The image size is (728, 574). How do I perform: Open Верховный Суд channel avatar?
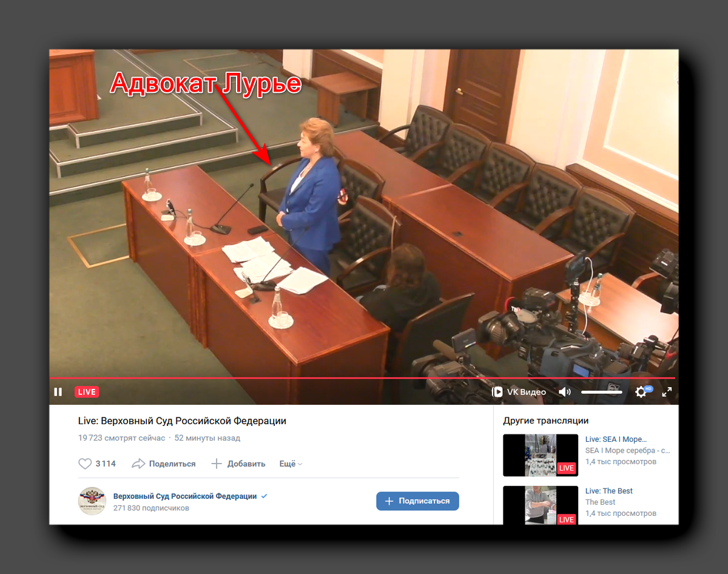(92, 501)
